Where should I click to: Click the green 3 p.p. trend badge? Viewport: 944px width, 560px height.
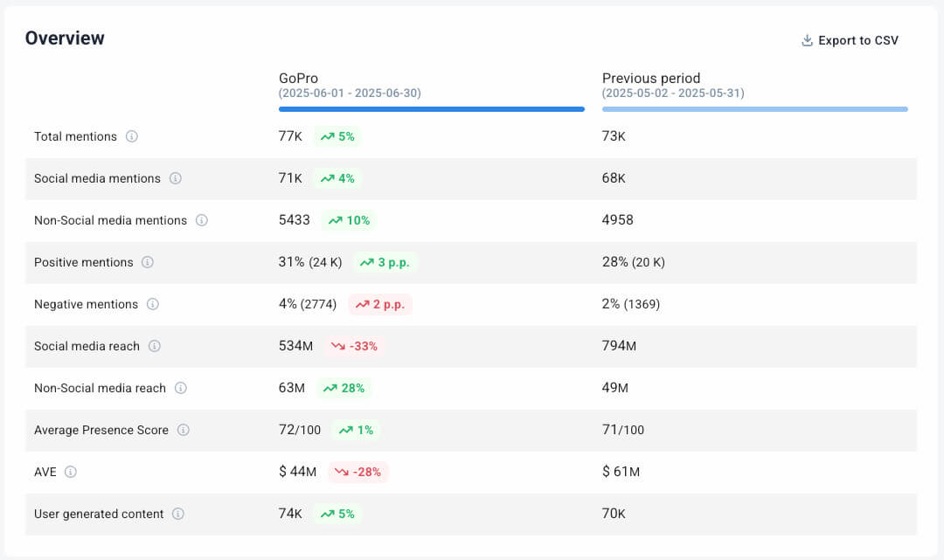point(384,262)
